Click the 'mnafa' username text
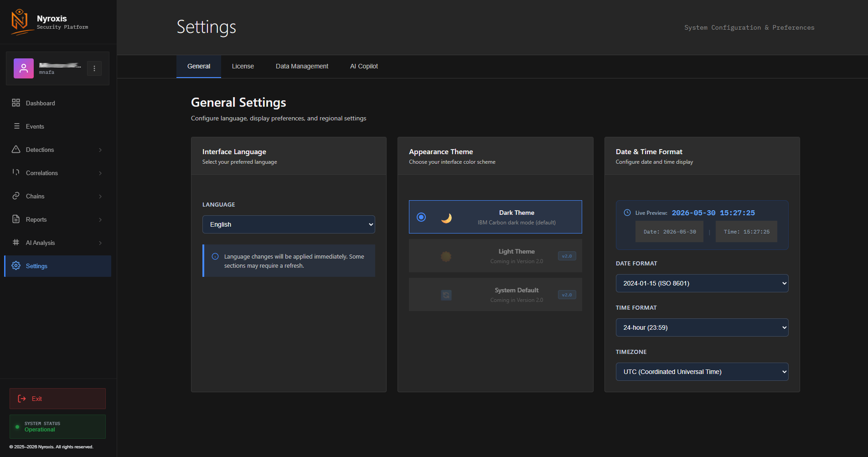Screen dimensions: 868x457 (x=46, y=73)
